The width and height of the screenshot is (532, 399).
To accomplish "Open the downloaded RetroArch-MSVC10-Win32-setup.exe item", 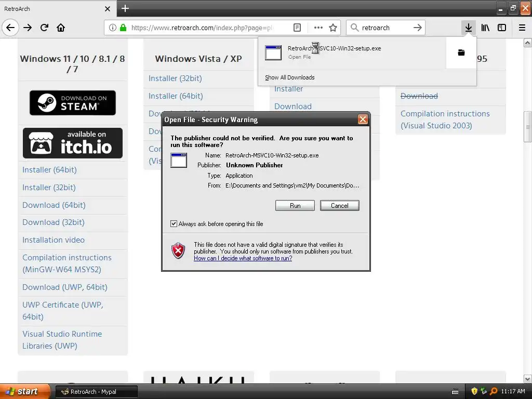I will tap(352, 52).
